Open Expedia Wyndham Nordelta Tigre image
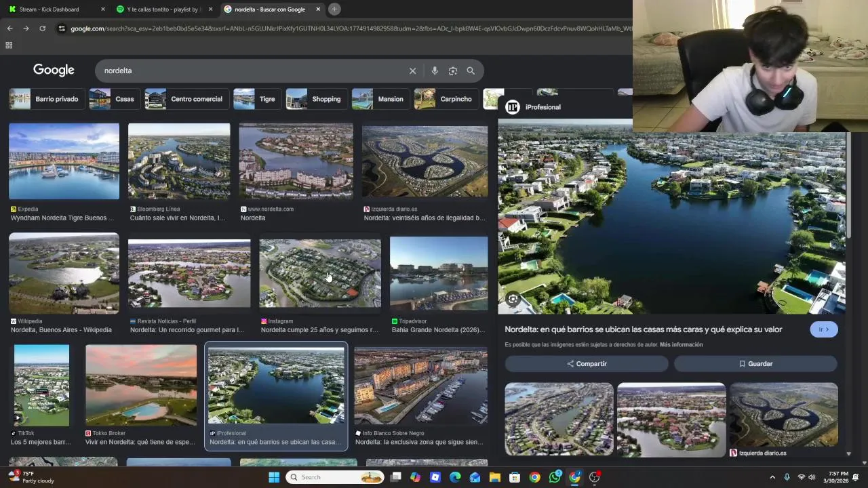The height and width of the screenshot is (488, 868). click(x=64, y=161)
